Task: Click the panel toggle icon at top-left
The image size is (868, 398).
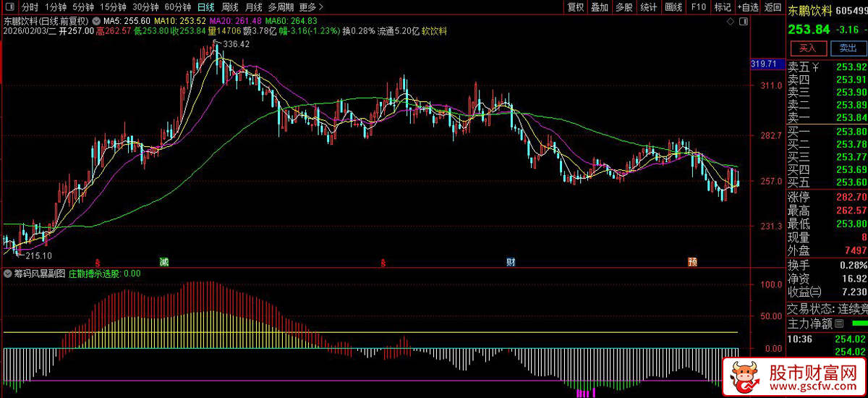Action: pyautogui.click(x=9, y=7)
